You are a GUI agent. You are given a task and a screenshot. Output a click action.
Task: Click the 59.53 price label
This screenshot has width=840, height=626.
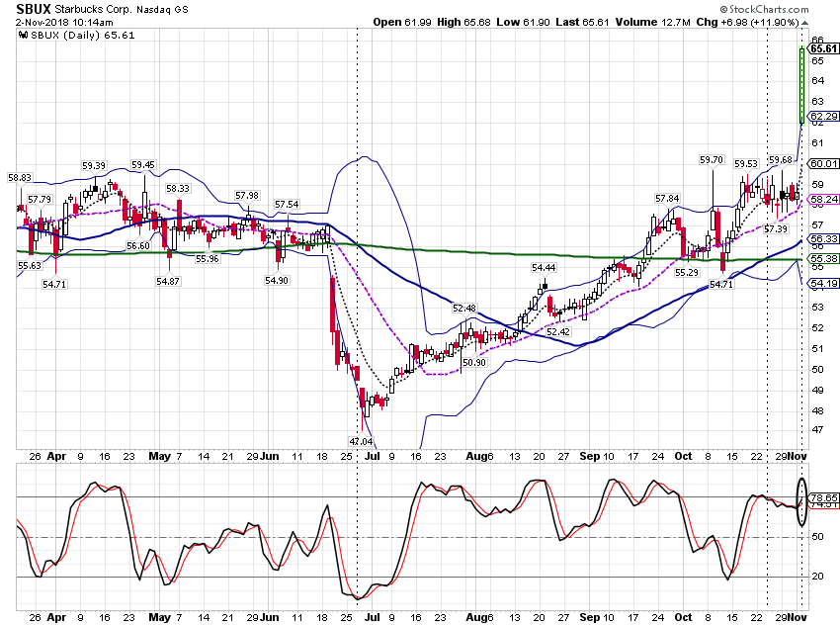pyautogui.click(x=746, y=163)
